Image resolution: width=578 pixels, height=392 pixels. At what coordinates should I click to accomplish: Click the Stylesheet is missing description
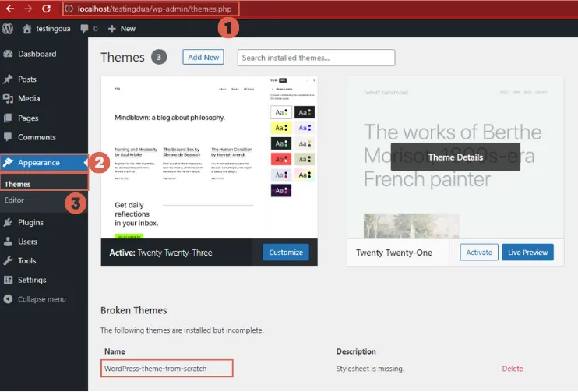(370, 369)
